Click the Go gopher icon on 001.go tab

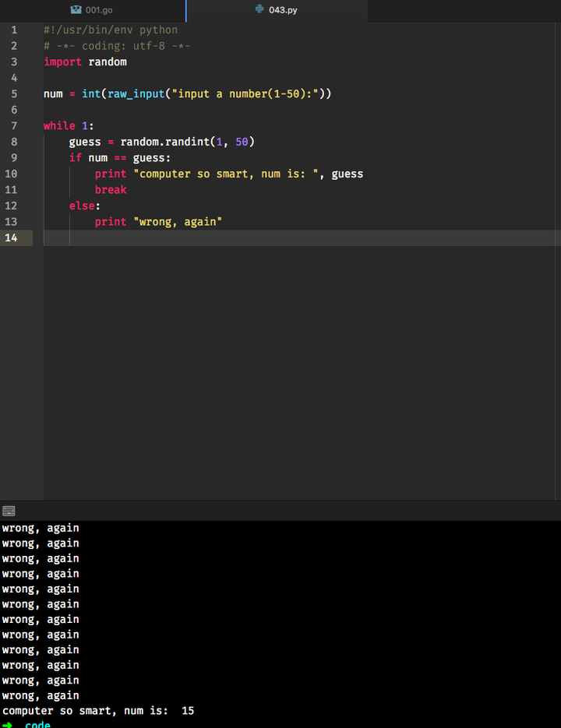click(76, 10)
